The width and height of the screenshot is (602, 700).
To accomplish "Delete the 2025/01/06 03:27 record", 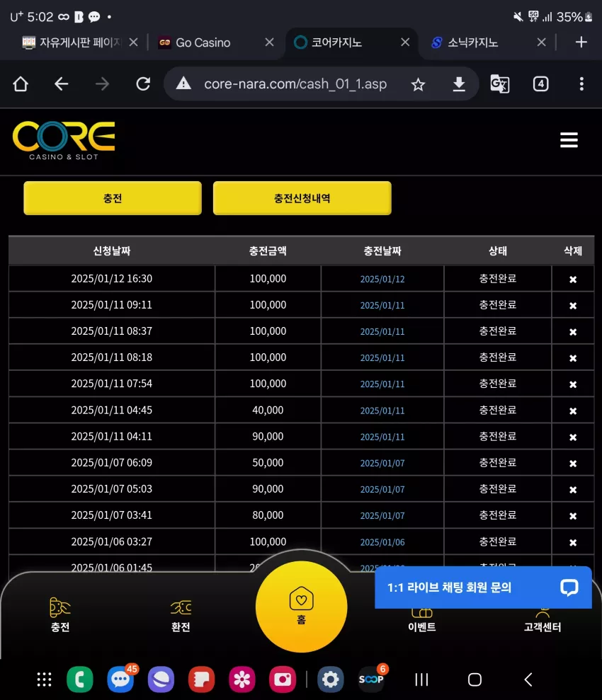I will pyautogui.click(x=573, y=543).
